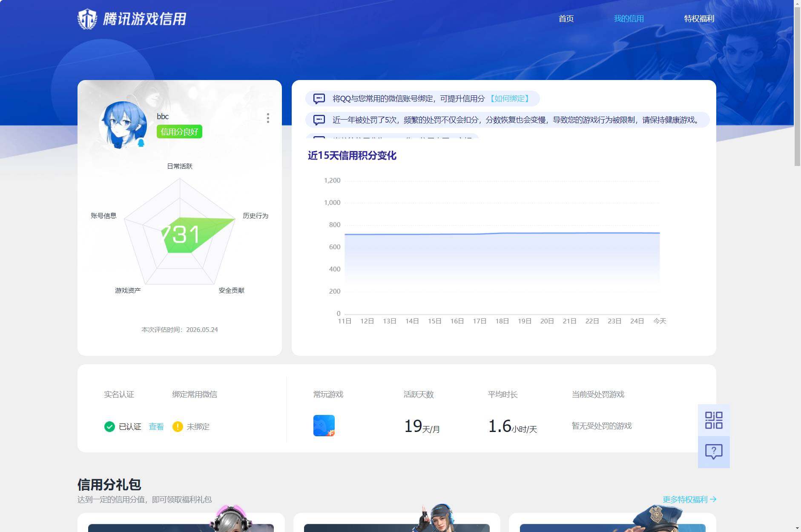This screenshot has width=801, height=532.
Task: Open the 首页 navigation tab
Action: [566, 19]
